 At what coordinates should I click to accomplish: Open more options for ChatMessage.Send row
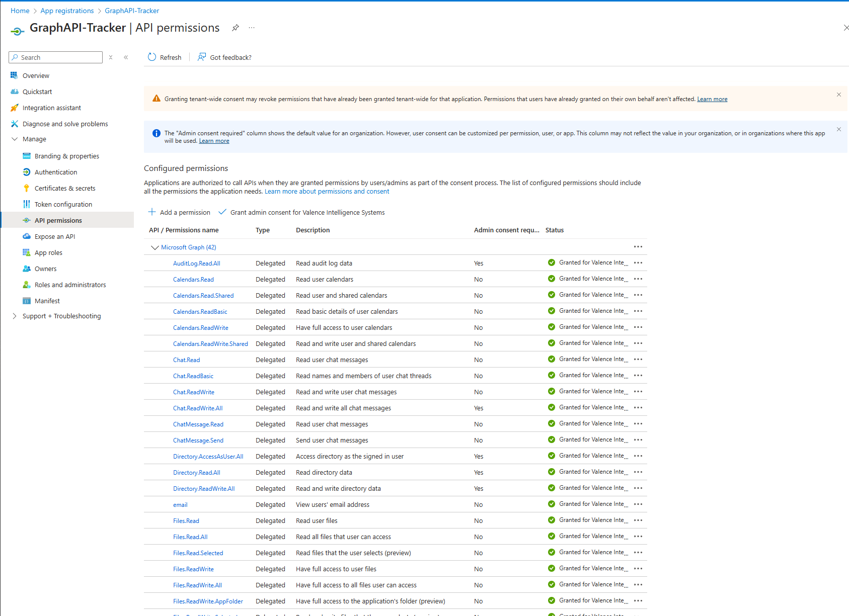(x=638, y=439)
